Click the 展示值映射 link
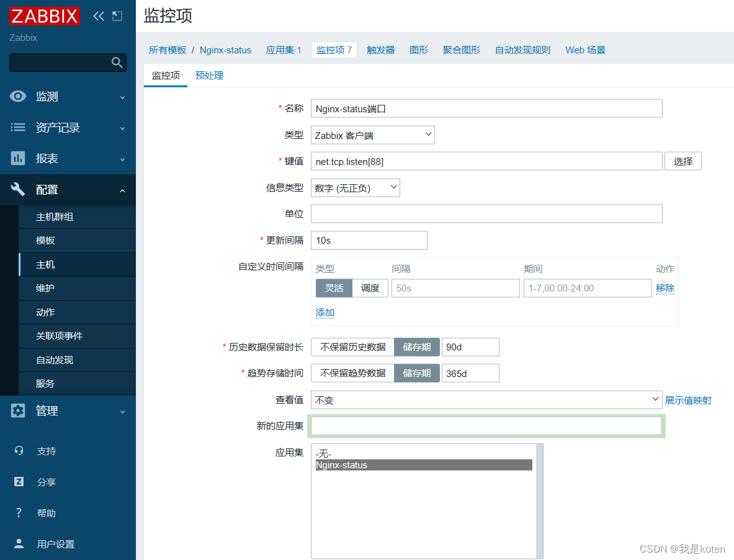Viewport: 734px width, 560px height. pyautogui.click(x=688, y=400)
